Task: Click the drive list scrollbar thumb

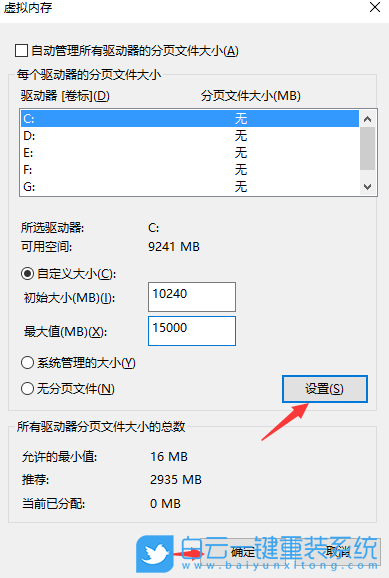Action: tap(367, 149)
